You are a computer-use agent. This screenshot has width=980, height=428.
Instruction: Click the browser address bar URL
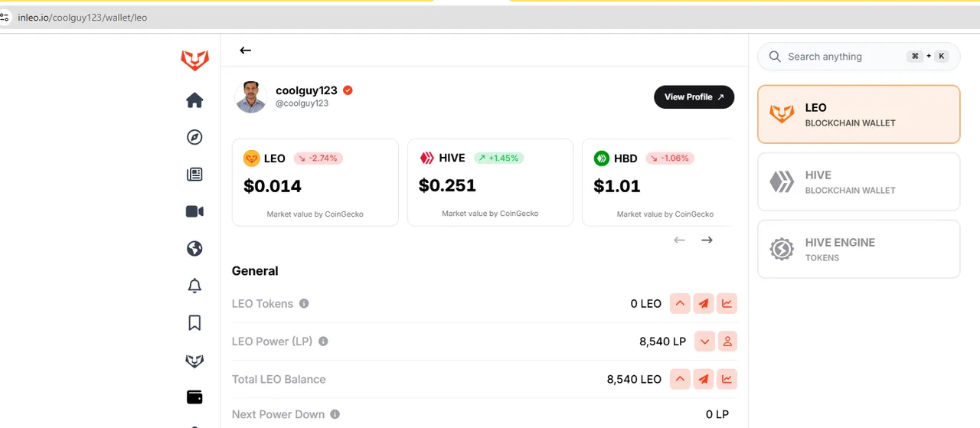point(82,17)
